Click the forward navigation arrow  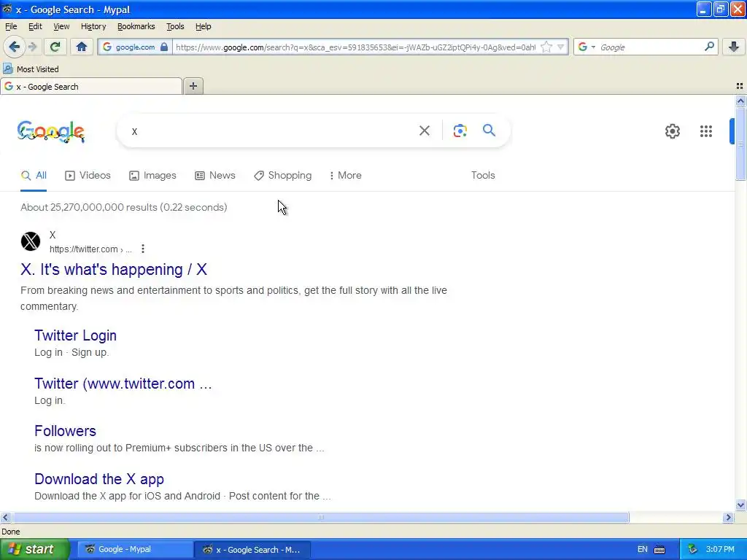click(32, 47)
